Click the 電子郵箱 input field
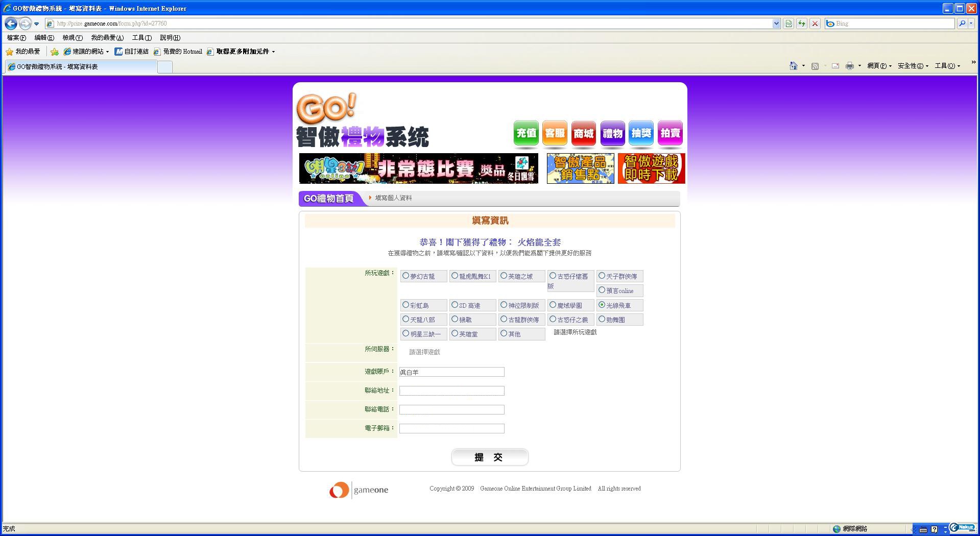This screenshot has width=980, height=536. point(452,429)
